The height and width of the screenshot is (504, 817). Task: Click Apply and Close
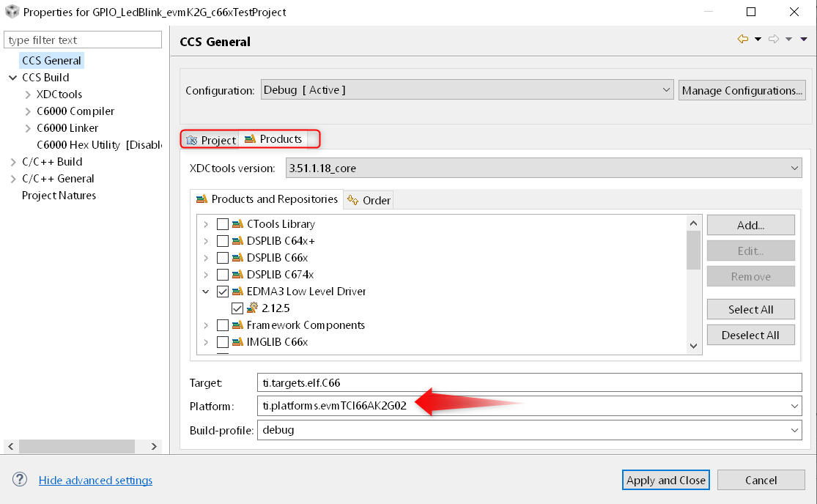pos(666,480)
